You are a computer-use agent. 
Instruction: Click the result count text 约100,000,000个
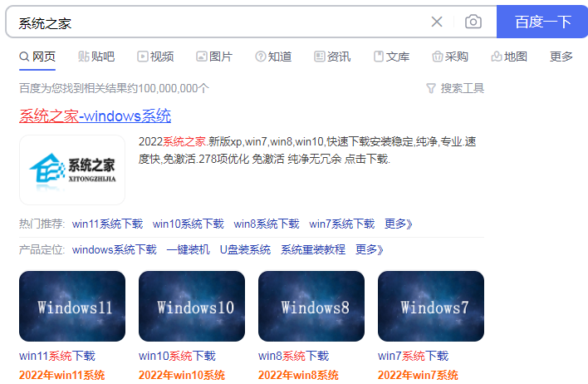click(x=168, y=88)
